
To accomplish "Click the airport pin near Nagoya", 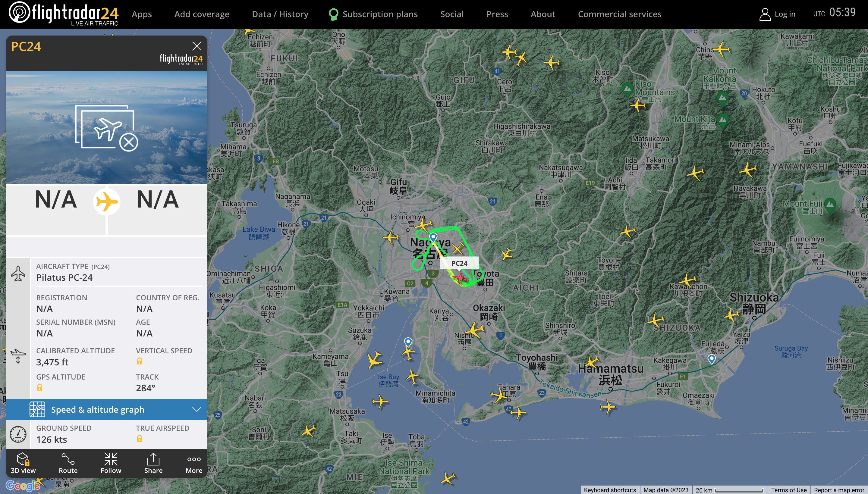I will pyautogui.click(x=433, y=237).
